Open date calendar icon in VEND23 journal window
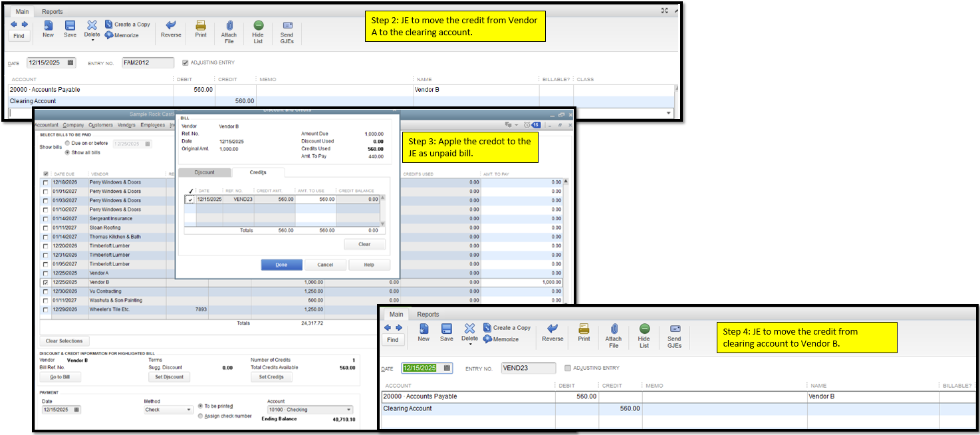Screen dimensions: 980x435 (x=447, y=368)
